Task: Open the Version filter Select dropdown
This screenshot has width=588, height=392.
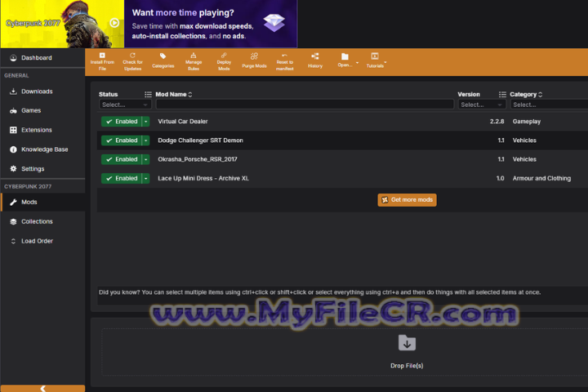Action: click(x=482, y=105)
